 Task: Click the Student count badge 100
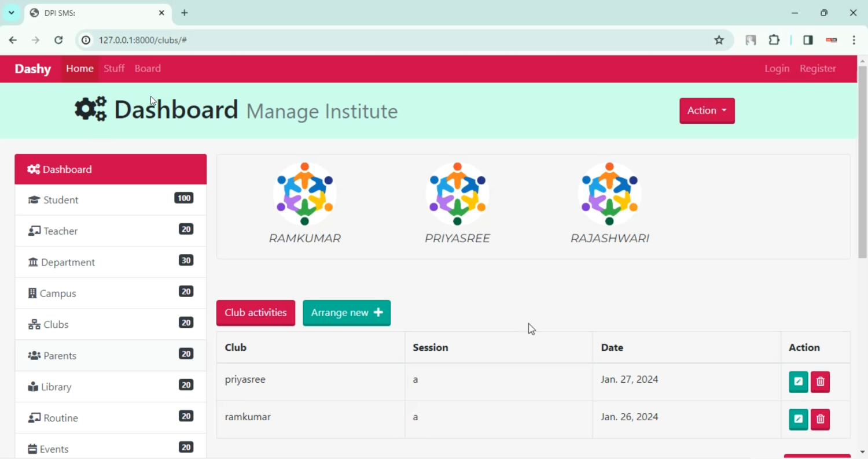pyautogui.click(x=184, y=198)
